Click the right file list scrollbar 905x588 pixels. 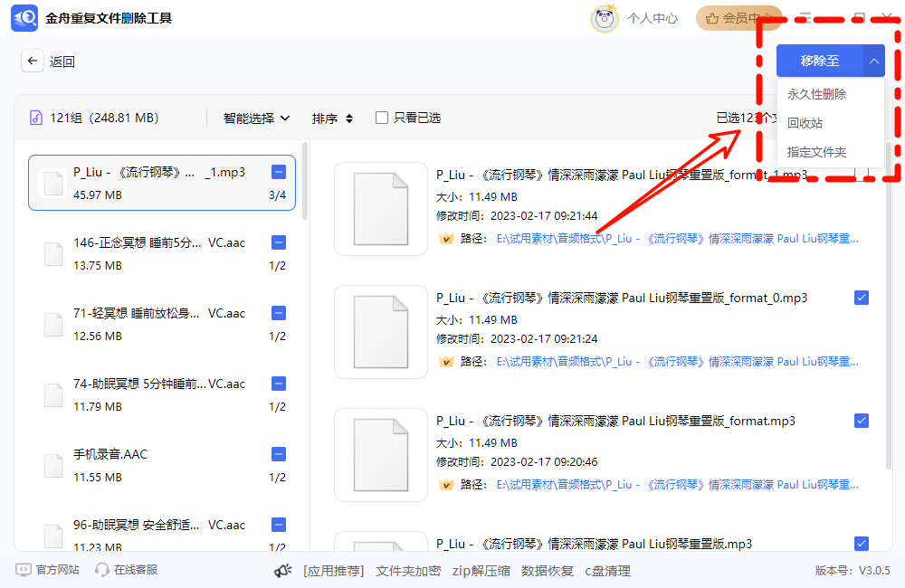(889, 306)
